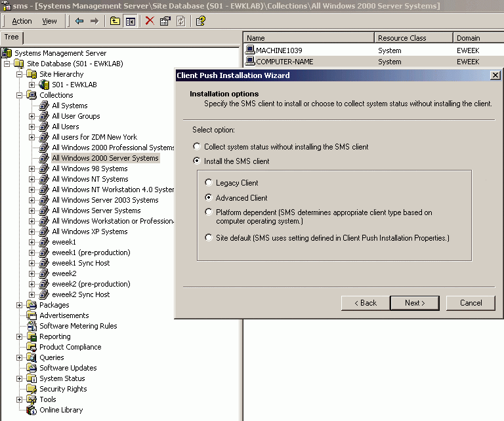Click the Up one level folder icon

point(115,21)
